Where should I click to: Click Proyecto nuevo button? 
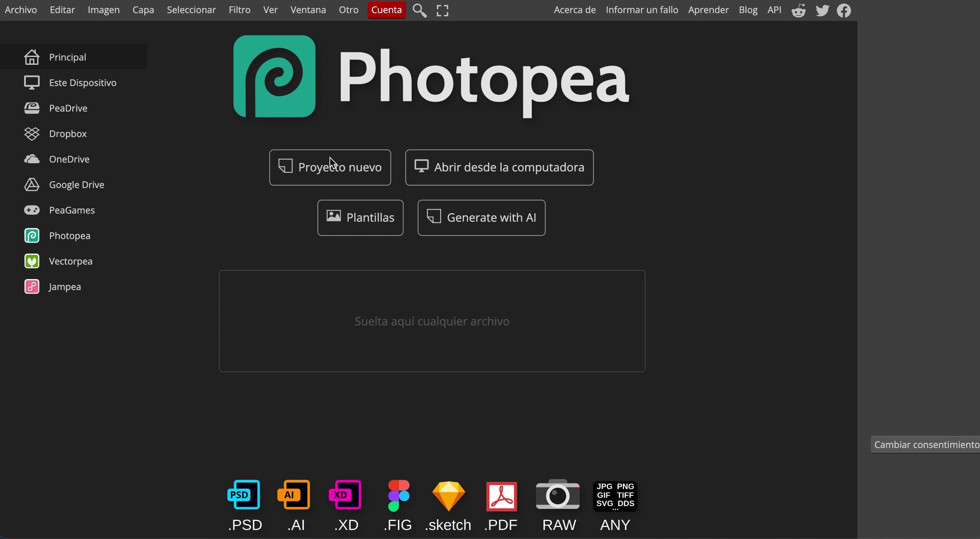point(330,168)
